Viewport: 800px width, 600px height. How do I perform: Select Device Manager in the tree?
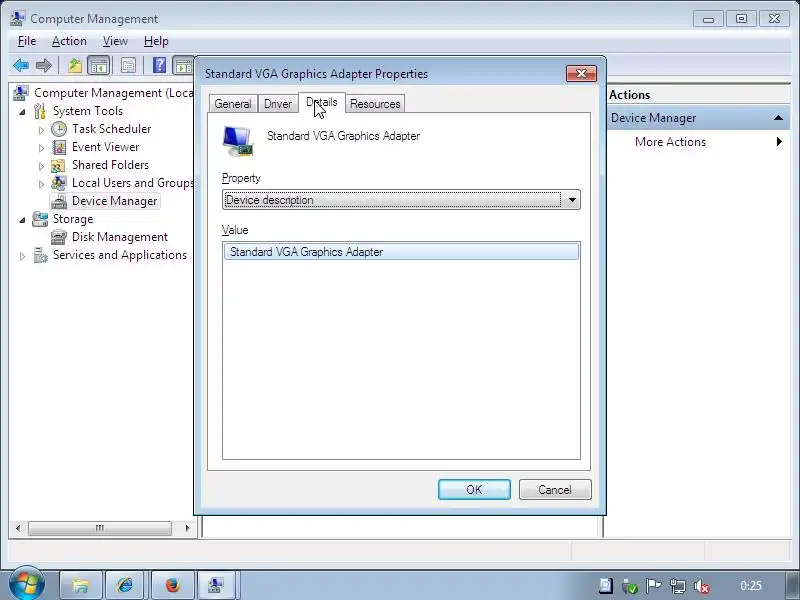(x=114, y=201)
